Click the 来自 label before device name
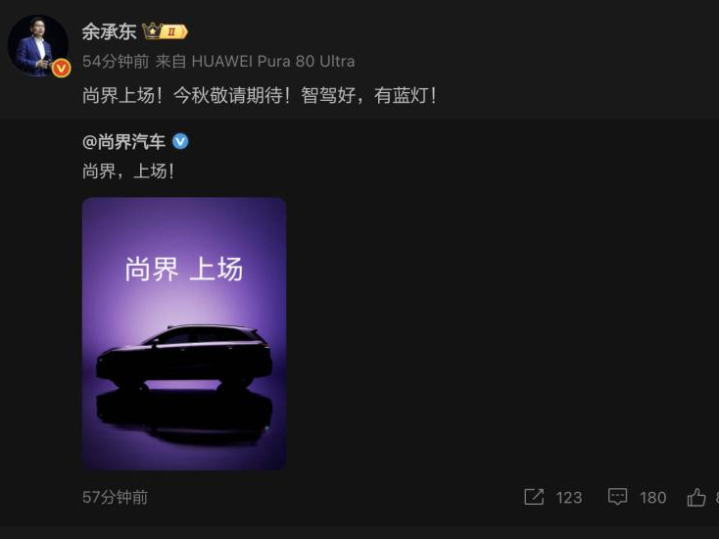The width and height of the screenshot is (719, 539). (171, 61)
